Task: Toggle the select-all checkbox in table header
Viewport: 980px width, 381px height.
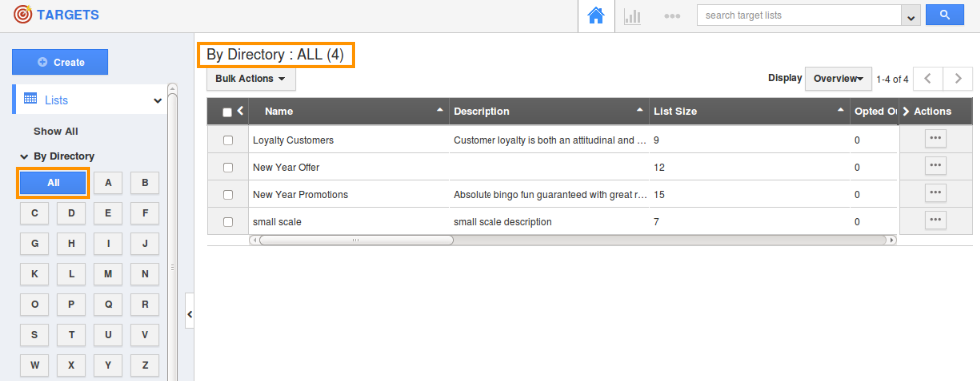Action: [x=227, y=113]
